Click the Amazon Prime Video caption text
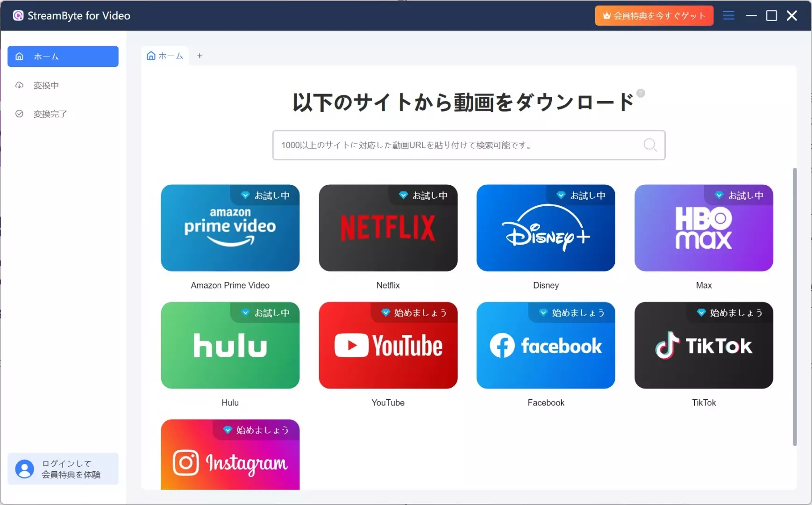The image size is (812, 505). pos(230,285)
